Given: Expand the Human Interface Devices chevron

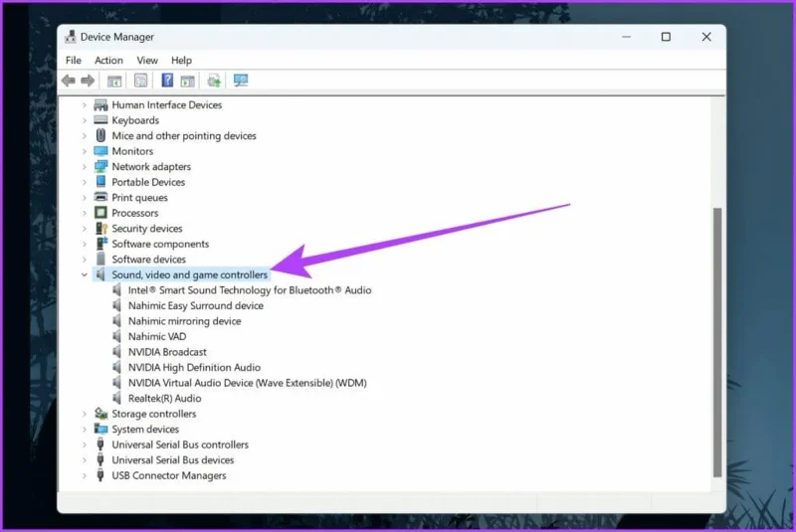Looking at the screenshot, I should pyautogui.click(x=85, y=104).
